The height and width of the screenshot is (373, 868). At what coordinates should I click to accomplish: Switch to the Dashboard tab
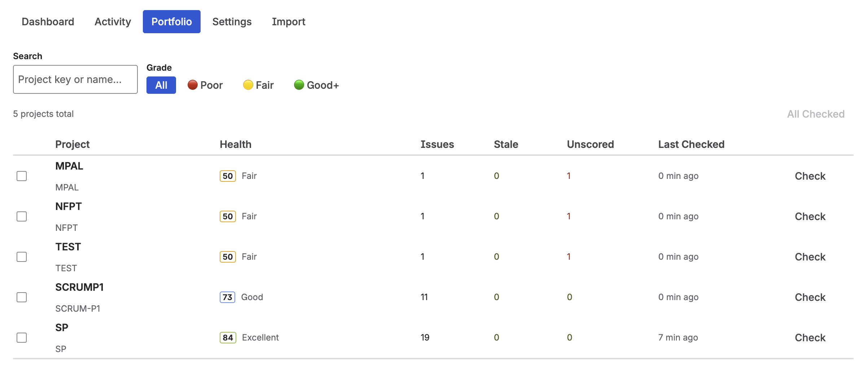tap(48, 21)
